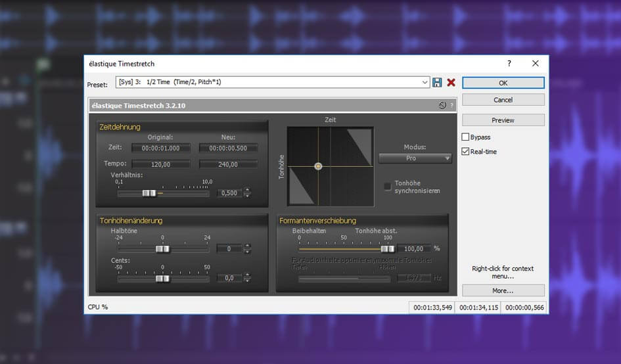621x364 pixels.
Task: Delete the preset using the red X icon
Action: 451,82
